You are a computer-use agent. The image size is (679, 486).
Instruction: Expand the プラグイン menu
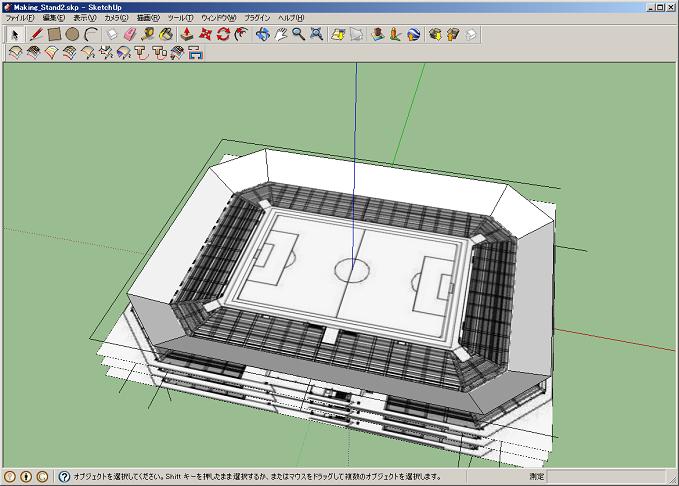pyautogui.click(x=257, y=18)
